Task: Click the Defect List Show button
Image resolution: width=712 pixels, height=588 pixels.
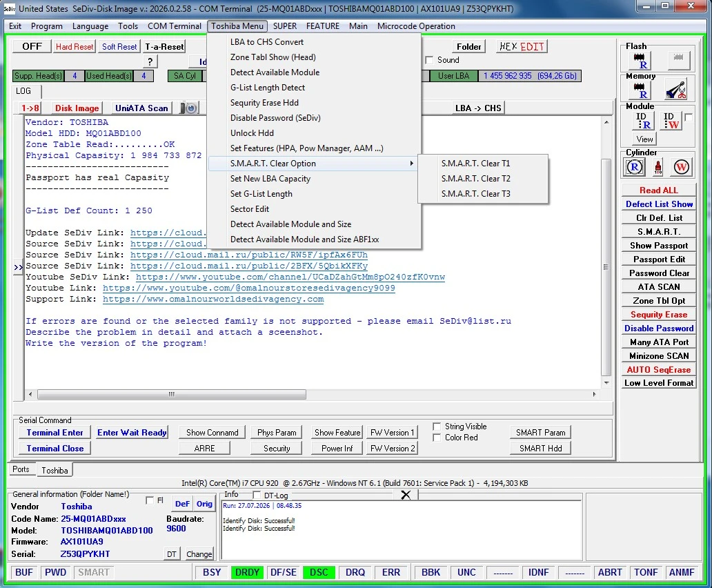Action: point(658,204)
